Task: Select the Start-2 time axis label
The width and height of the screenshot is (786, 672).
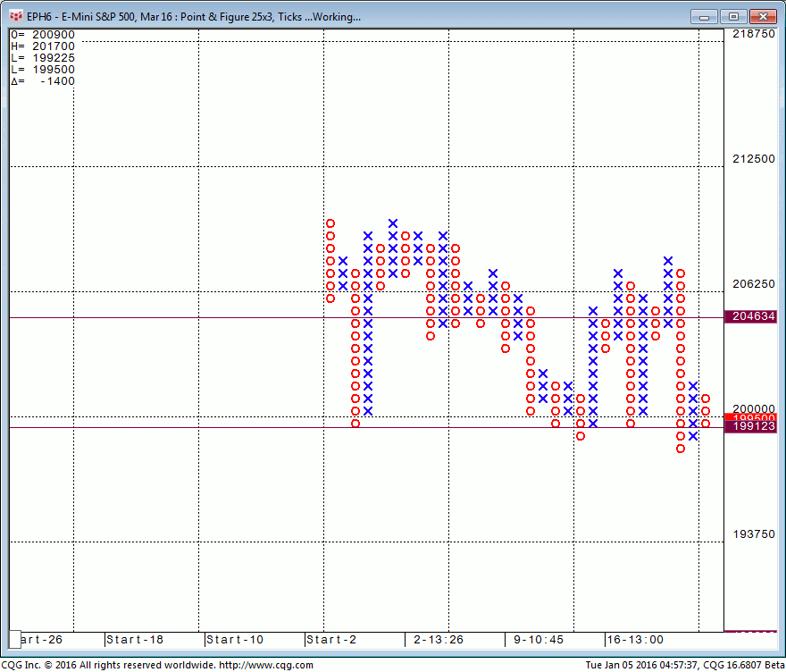Action: (331, 640)
